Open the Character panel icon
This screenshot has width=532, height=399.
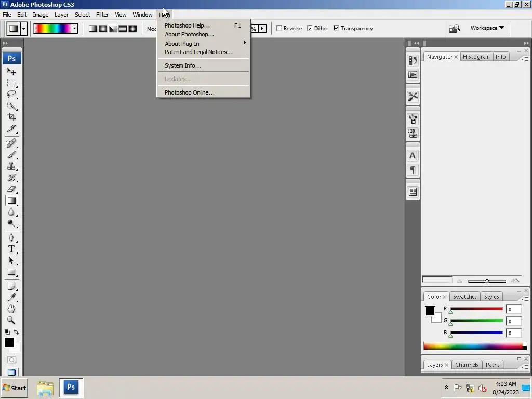(413, 155)
